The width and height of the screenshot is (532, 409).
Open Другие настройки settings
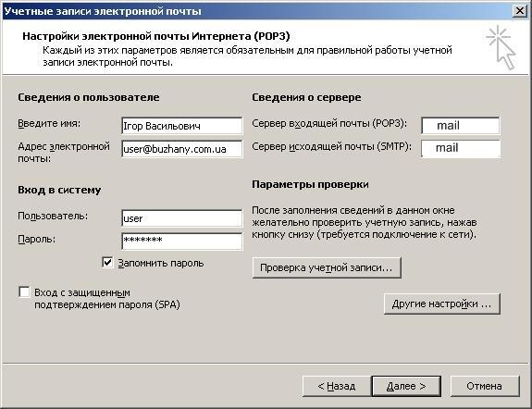tap(441, 304)
